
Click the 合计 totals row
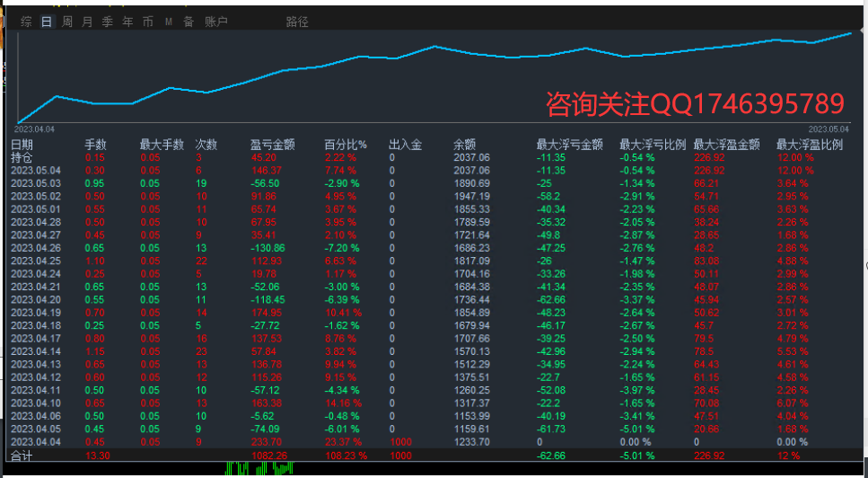click(22, 456)
